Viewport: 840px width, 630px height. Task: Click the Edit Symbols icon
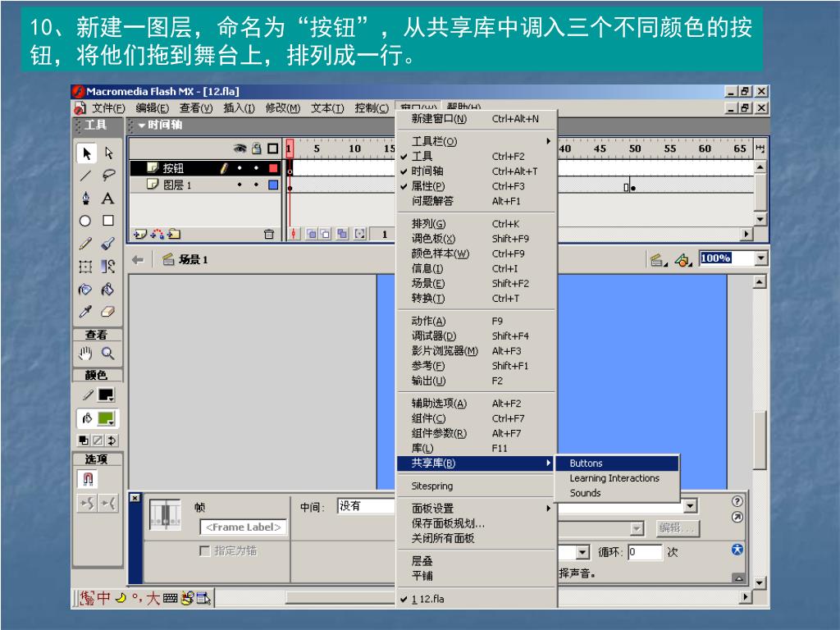tap(683, 260)
